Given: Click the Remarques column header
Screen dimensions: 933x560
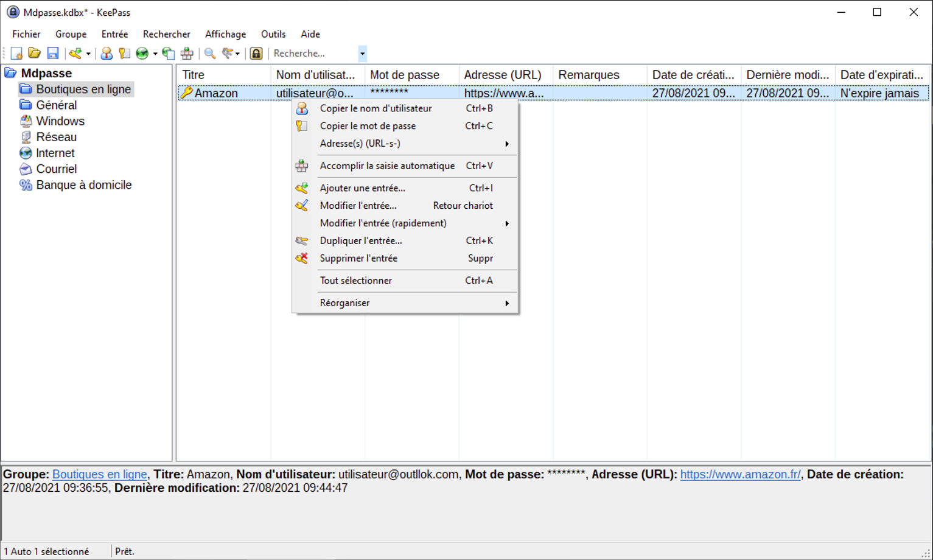Looking at the screenshot, I should pyautogui.click(x=599, y=75).
